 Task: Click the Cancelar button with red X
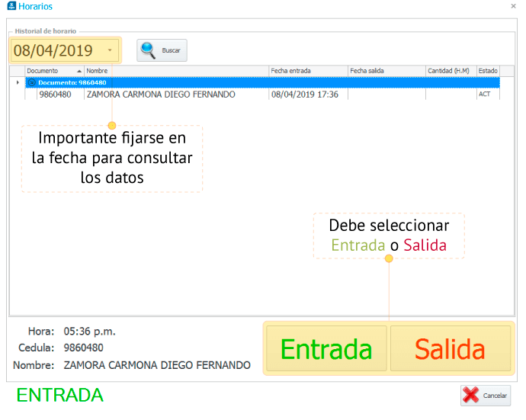pos(486,396)
